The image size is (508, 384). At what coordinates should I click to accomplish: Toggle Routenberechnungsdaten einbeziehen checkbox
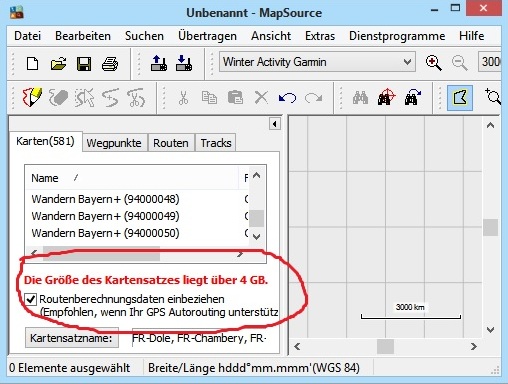point(31,299)
